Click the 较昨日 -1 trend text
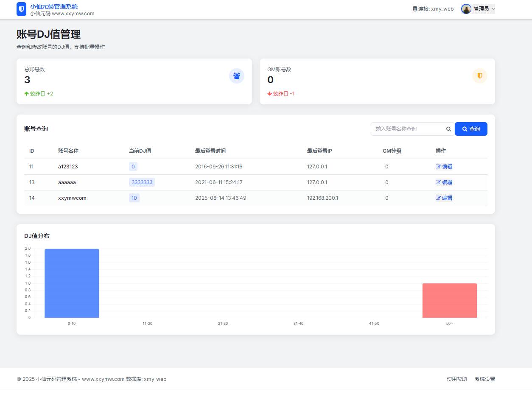This screenshot has width=532, height=397. click(x=284, y=94)
